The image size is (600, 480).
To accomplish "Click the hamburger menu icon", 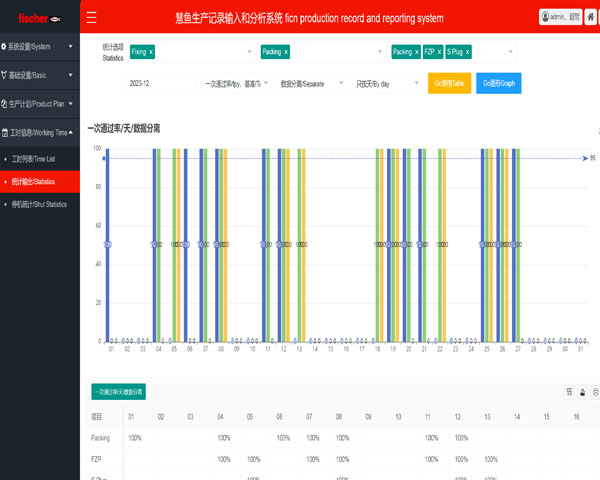I will [92, 18].
